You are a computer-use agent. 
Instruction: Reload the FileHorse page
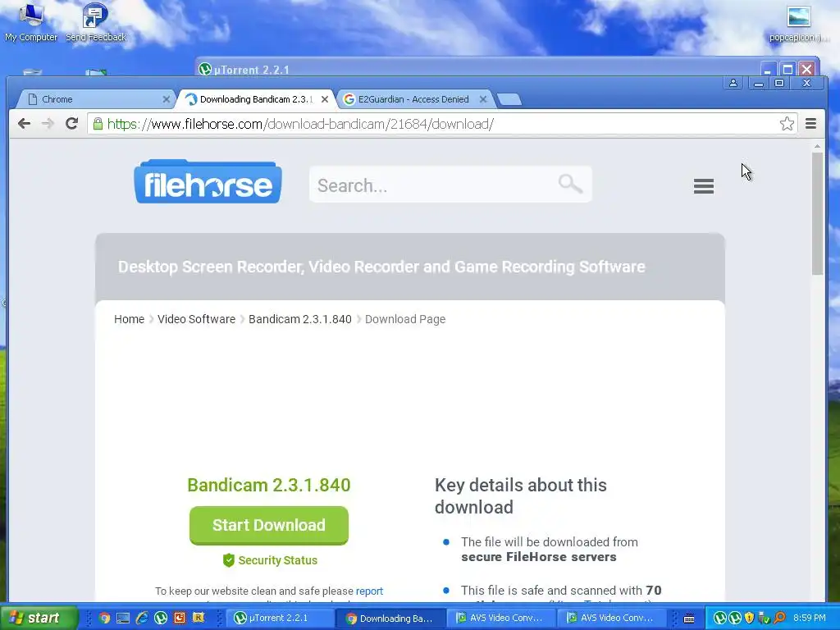click(72, 124)
